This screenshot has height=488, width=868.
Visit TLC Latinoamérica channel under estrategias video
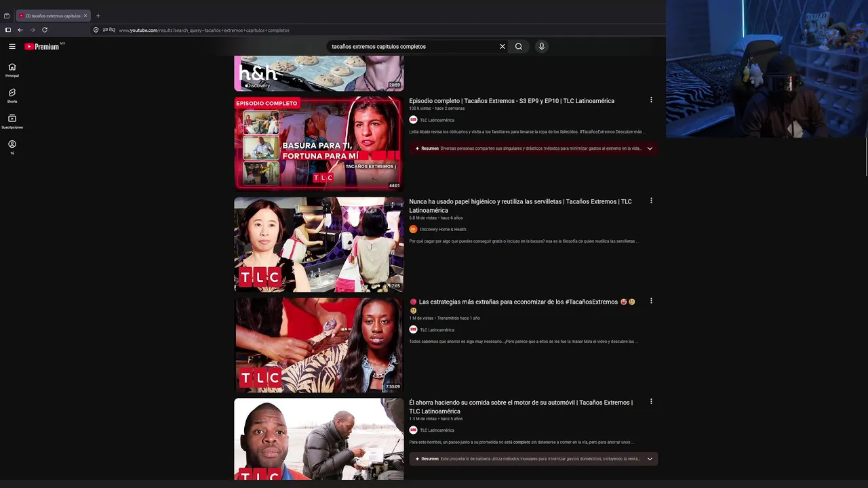pyautogui.click(x=437, y=330)
